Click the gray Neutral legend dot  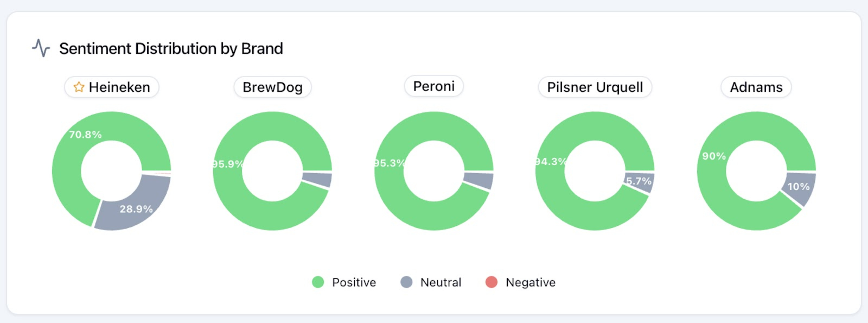pos(406,282)
